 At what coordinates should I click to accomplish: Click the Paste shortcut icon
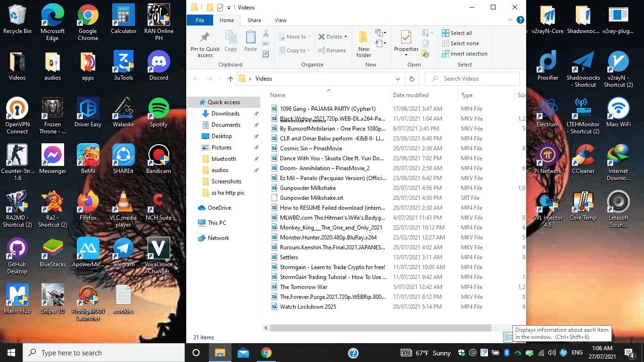[x=266, y=54]
